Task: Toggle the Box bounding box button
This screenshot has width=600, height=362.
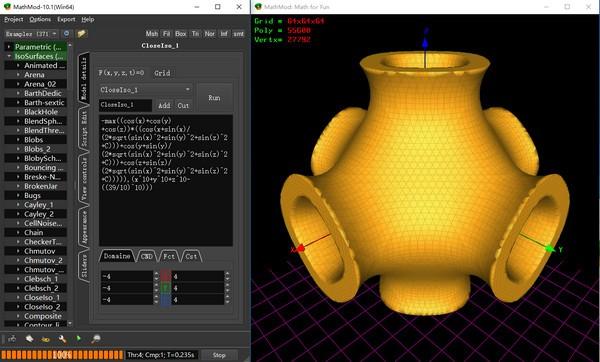Action: point(181,34)
